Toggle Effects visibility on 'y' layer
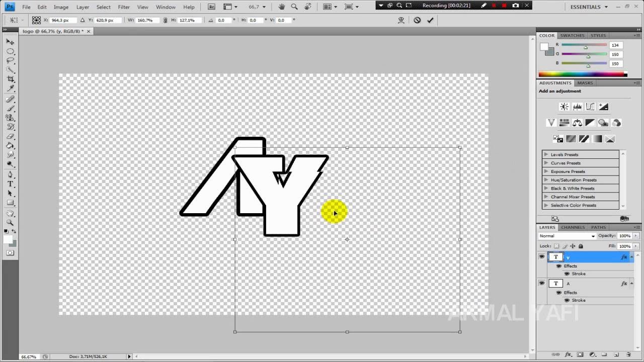The width and height of the screenshot is (644, 362). [x=558, y=266]
